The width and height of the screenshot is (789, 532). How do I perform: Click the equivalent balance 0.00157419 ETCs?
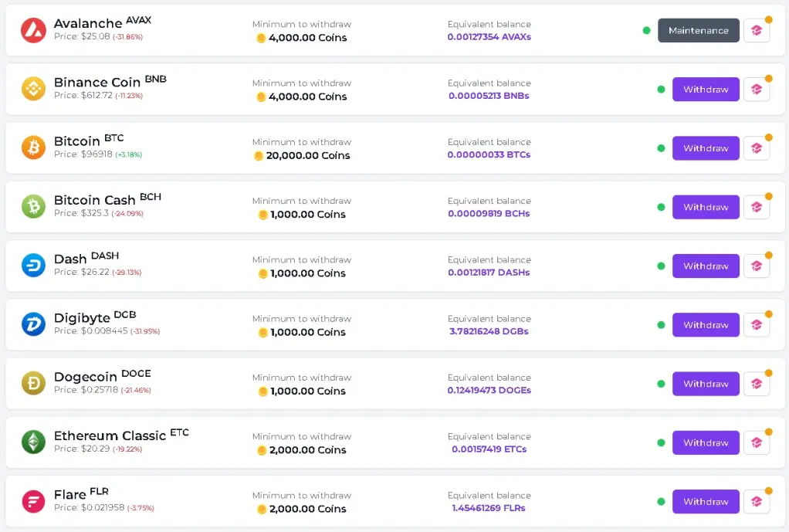pos(489,449)
